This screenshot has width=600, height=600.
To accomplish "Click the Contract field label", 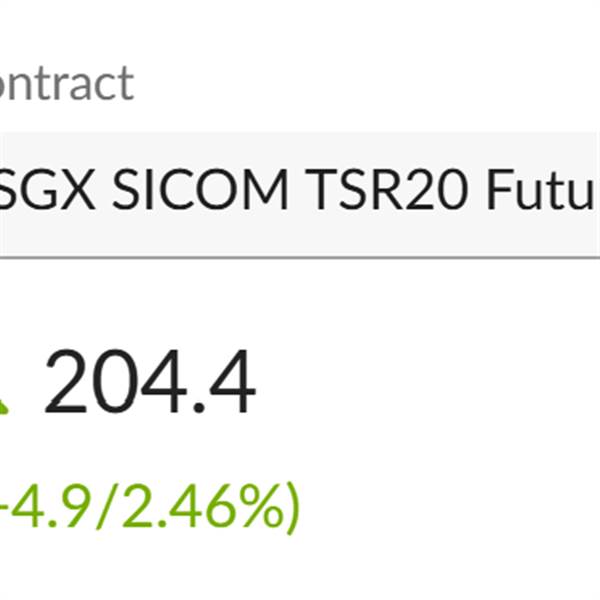I will pyautogui.click(x=66, y=84).
